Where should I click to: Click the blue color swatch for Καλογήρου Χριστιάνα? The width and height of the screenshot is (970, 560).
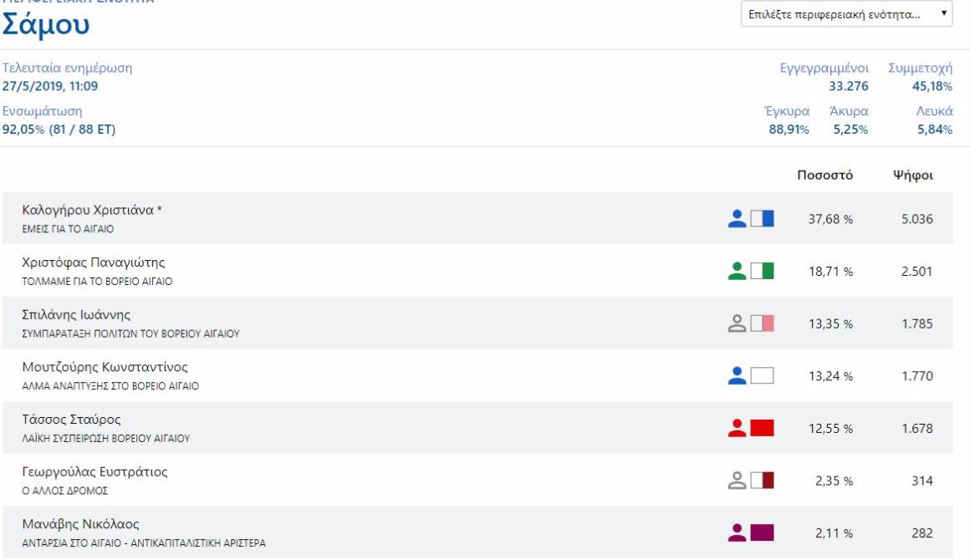[x=762, y=219]
